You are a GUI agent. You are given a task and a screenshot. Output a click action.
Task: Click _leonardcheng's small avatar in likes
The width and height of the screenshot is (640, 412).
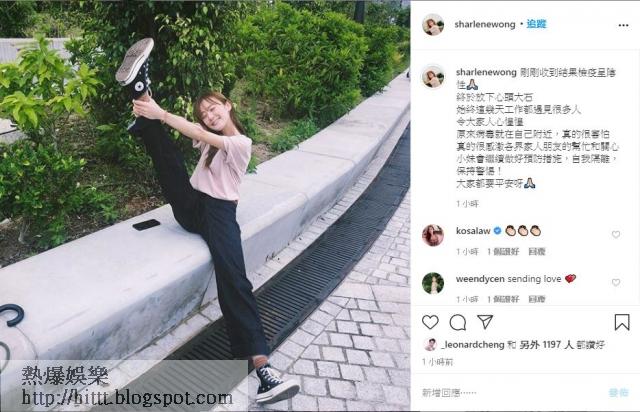coord(430,345)
